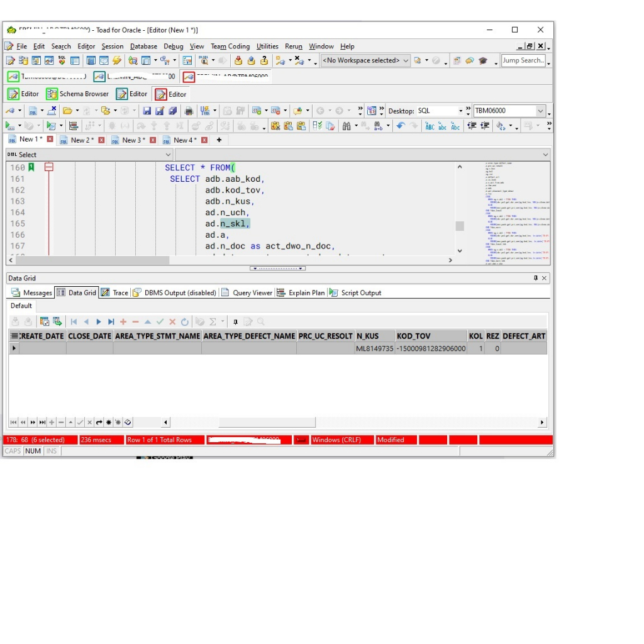Click the lowercase abc conversion icon
The width and height of the screenshot is (644, 644).
(442, 126)
